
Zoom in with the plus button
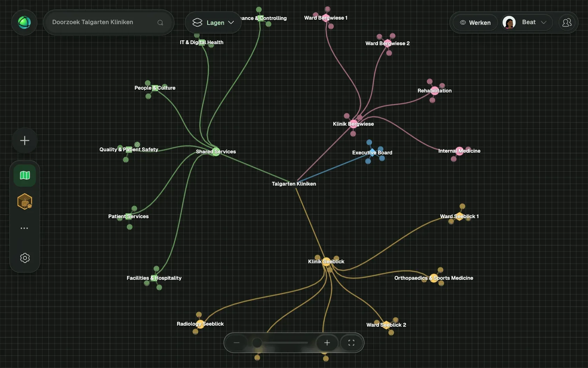point(327,343)
